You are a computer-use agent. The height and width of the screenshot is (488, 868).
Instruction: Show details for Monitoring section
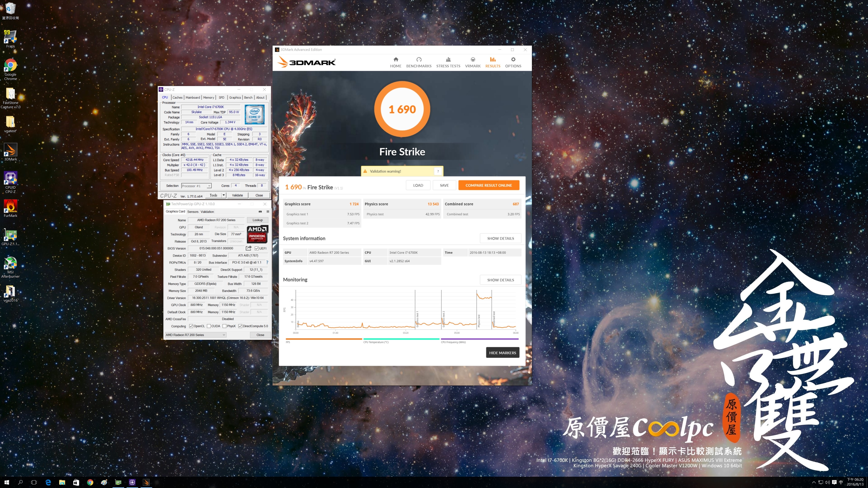[500, 280]
